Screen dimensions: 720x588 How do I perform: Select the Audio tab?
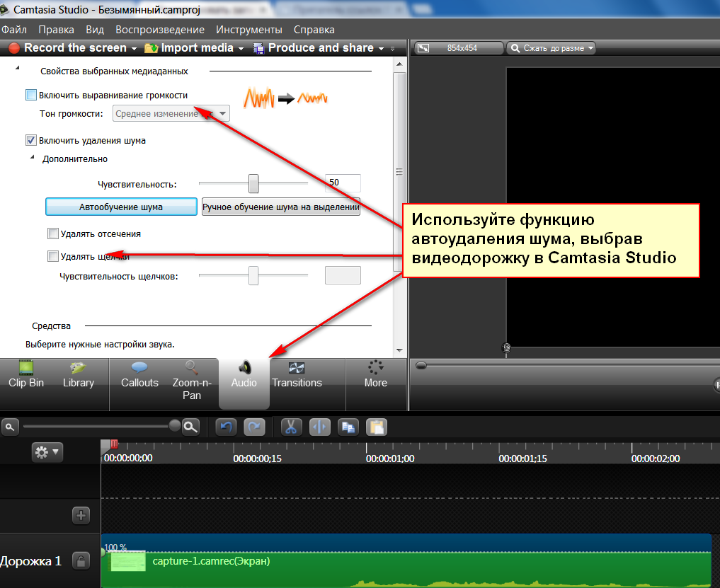point(244,384)
